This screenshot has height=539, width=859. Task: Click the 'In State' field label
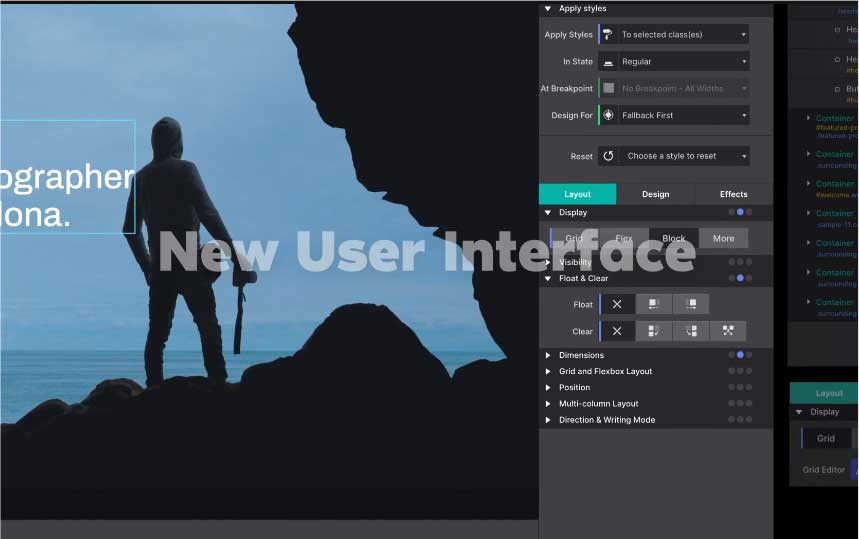coord(577,62)
